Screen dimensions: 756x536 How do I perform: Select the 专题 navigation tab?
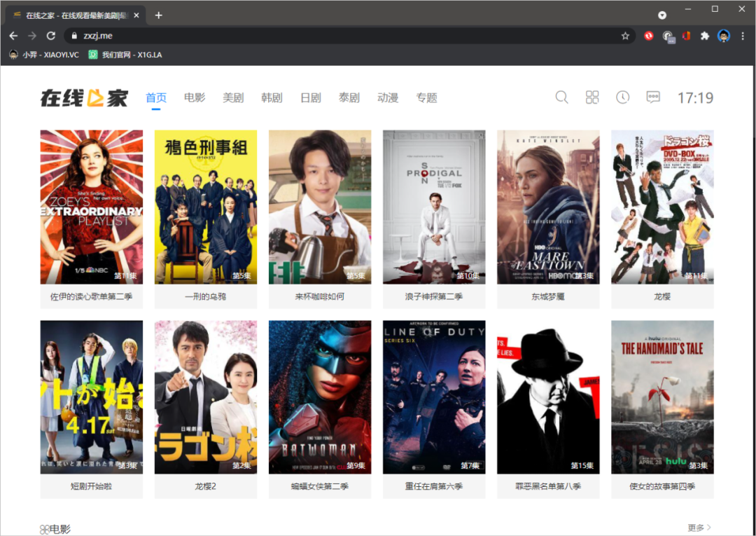tap(426, 98)
